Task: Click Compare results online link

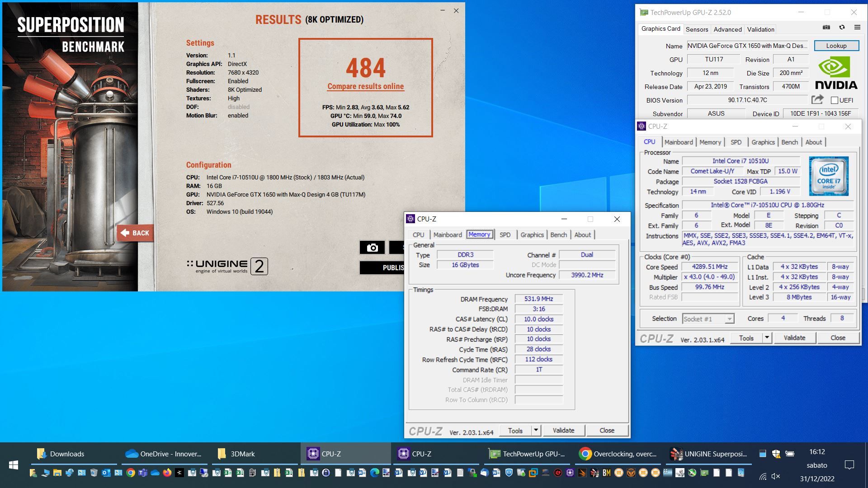Action: (365, 86)
